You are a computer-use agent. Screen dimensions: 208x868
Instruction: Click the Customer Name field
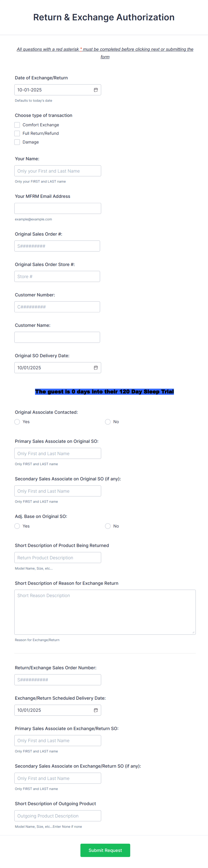coord(57,337)
